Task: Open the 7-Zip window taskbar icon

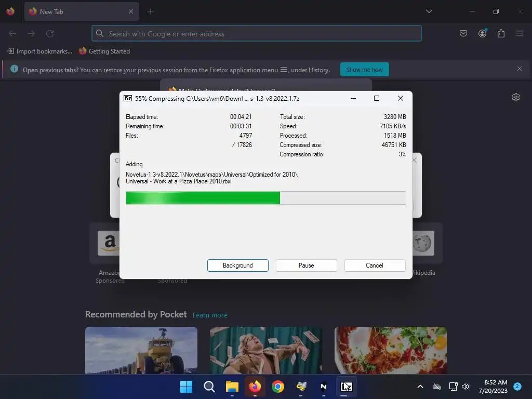Action: click(x=346, y=387)
